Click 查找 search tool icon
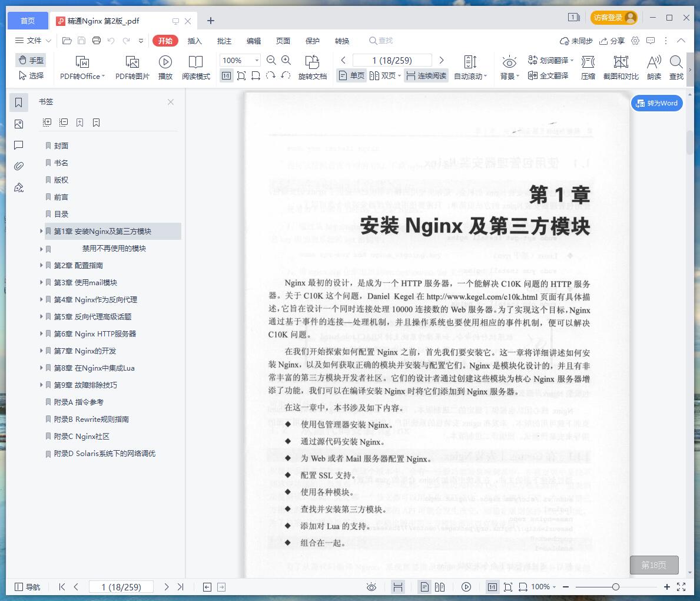Image resolution: width=700 pixels, height=601 pixels. pyautogui.click(x=676, y=68)
